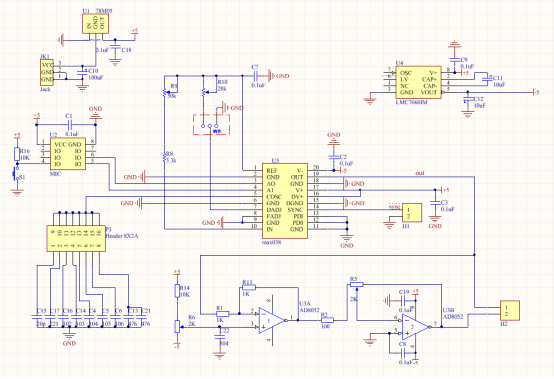Select the U4 LMC7660IM component
554x379 pixels.
(420, 82)
